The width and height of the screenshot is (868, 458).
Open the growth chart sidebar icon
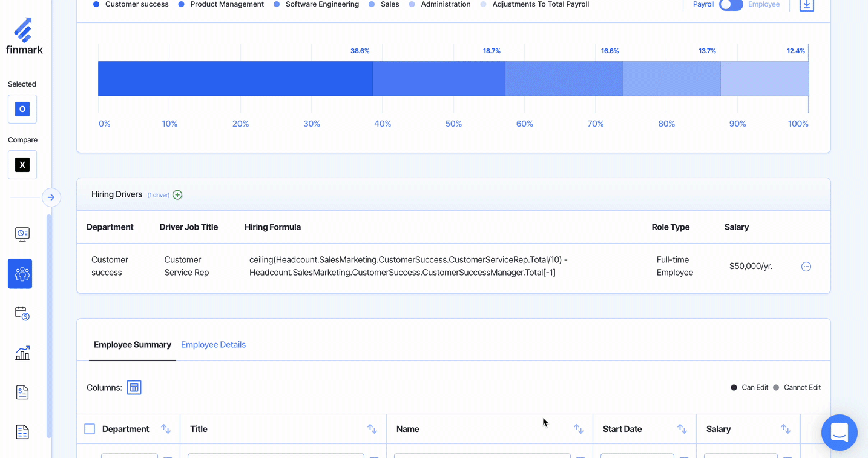tap(22, 353)
